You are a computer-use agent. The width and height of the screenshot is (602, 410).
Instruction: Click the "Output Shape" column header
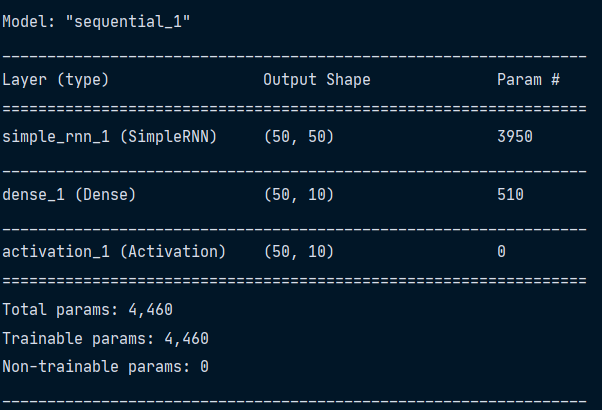point(316,79)
